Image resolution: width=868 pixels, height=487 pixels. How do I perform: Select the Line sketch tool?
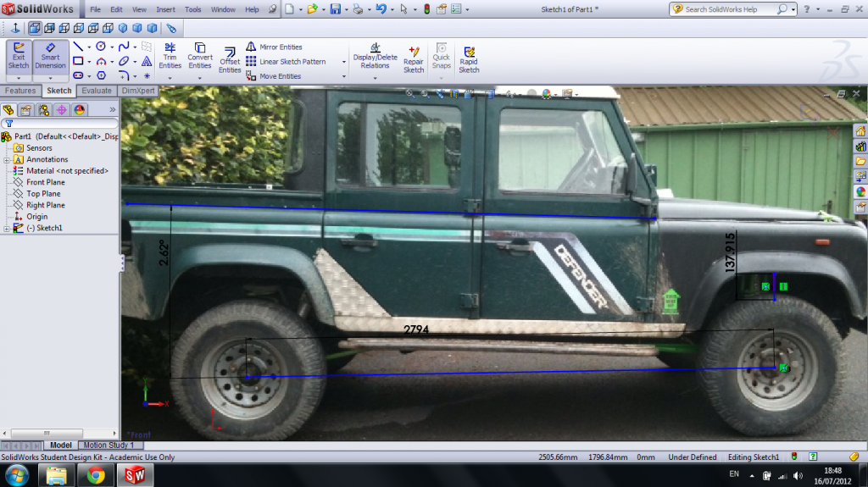click(78, 47)
